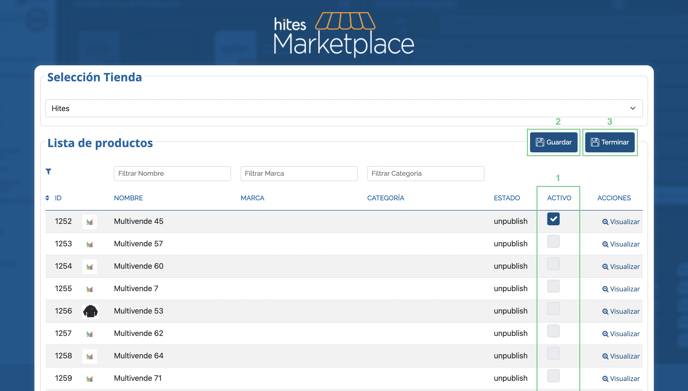Focus the Filtrar Nombre input field
The image size is (688, 391).
pyautogui.click(x=172, y=173)
